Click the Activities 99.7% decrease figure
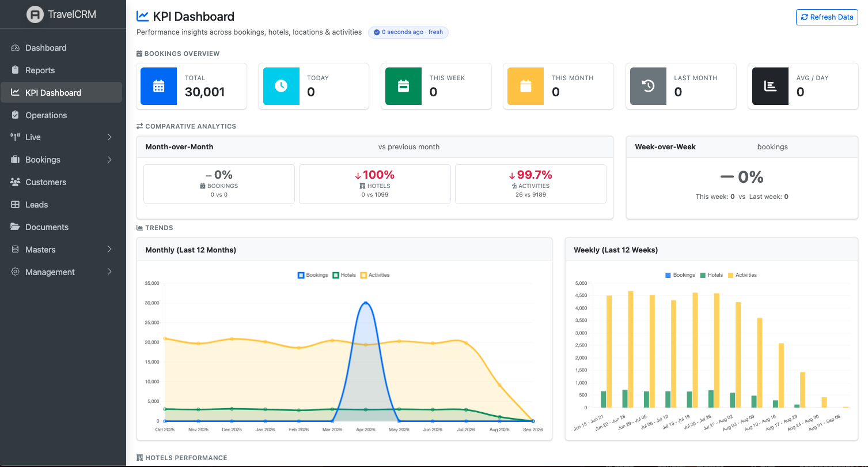 coord(530,175)
